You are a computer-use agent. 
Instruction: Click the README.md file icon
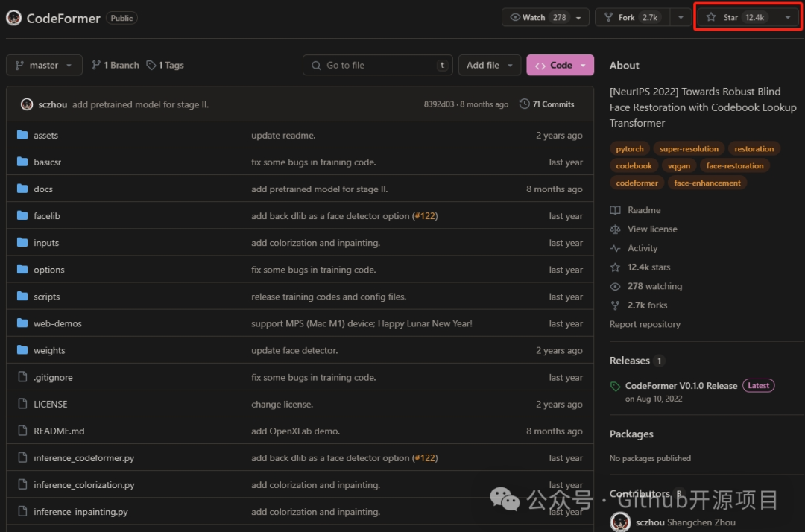pyautogui.click(x=22, y=431)
